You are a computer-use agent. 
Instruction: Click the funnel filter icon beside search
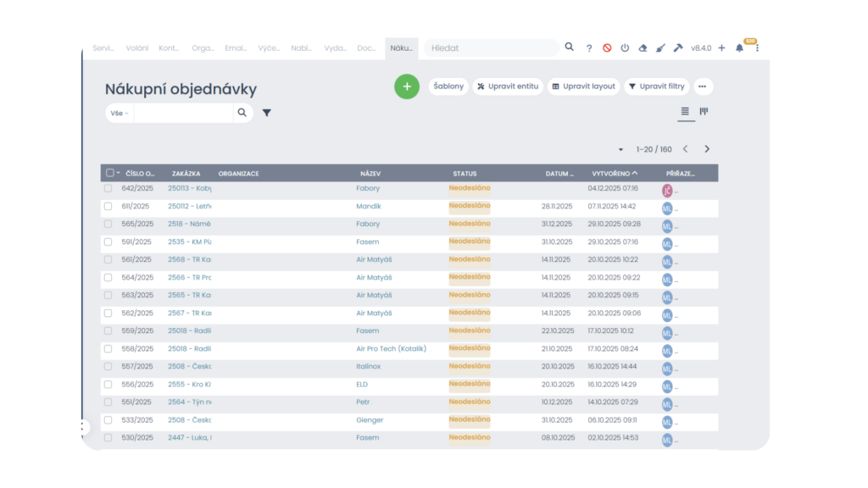tap(267, 113)
